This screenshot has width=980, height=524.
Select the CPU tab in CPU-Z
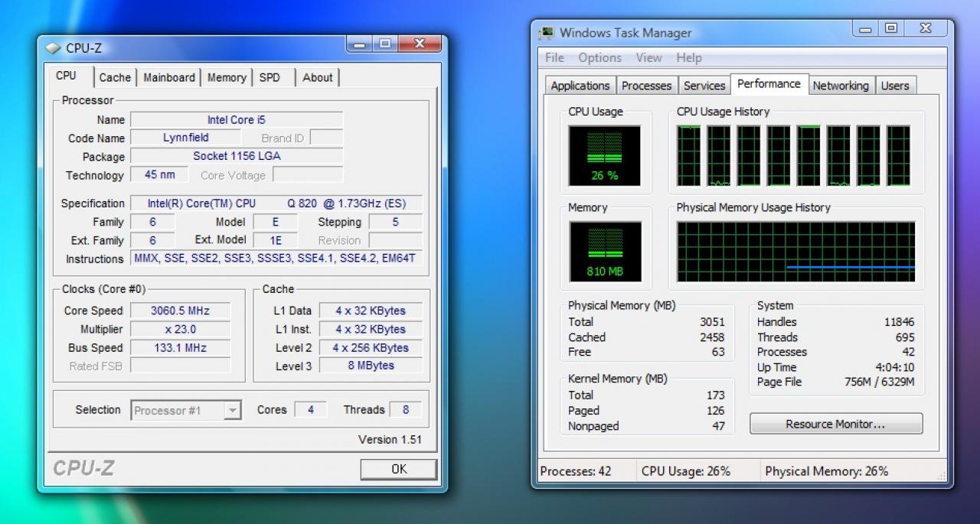pos(67,76)
